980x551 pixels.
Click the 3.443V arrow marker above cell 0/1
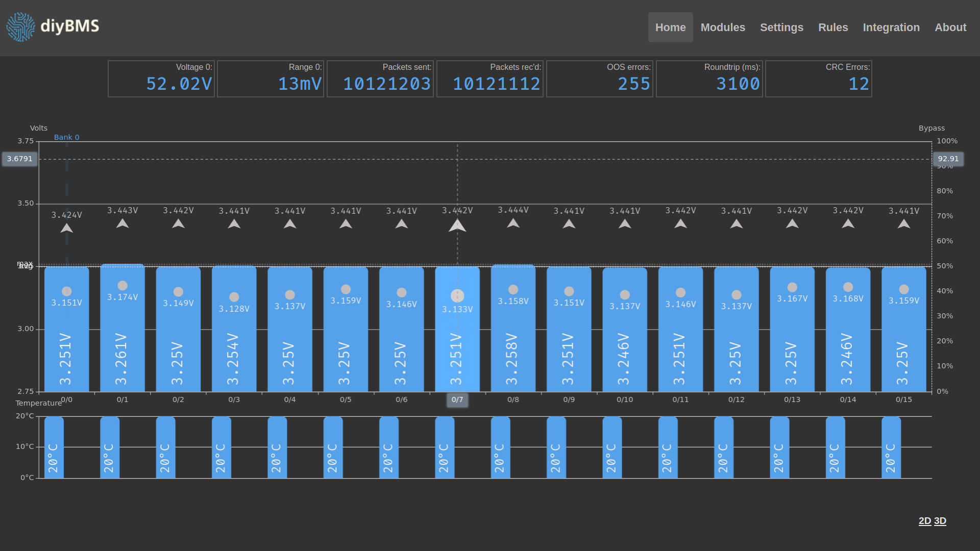click(x=122, y=223)
